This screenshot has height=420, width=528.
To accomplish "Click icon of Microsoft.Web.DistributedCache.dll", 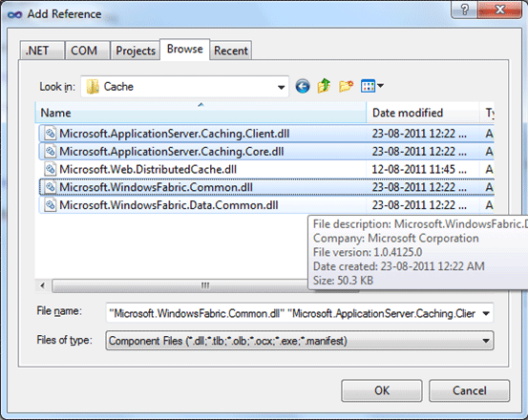I will (51, 169).
